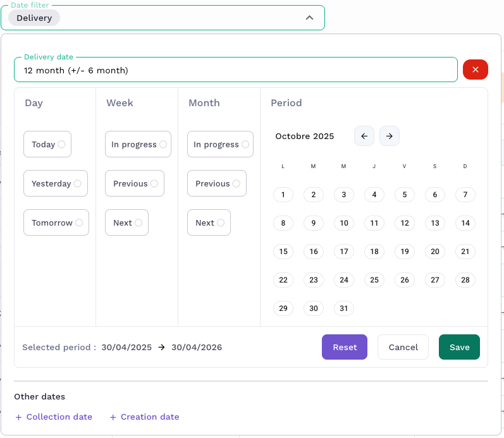Image resolution: width=504 pixels, height=438 pixels.
Task: Select the Today radio option
Action: [47, 144]
